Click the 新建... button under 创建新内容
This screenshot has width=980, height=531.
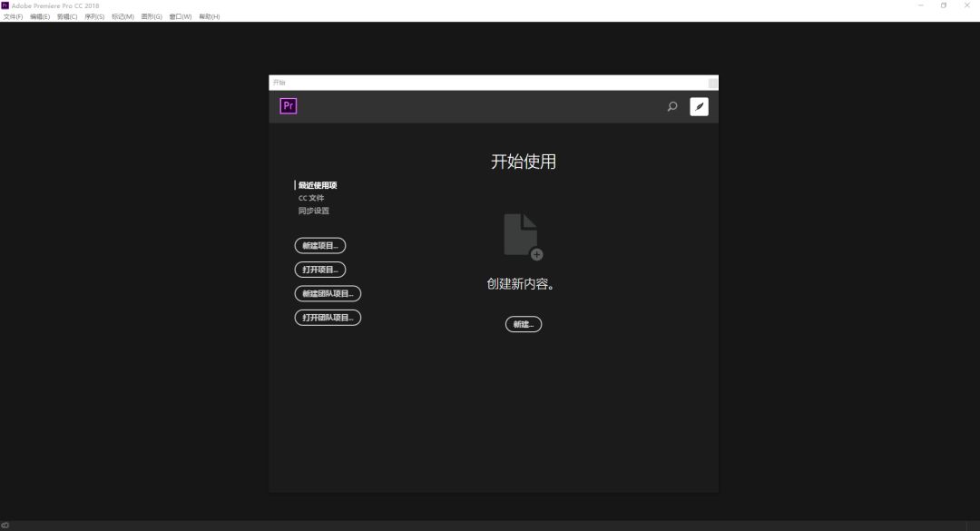524,324
